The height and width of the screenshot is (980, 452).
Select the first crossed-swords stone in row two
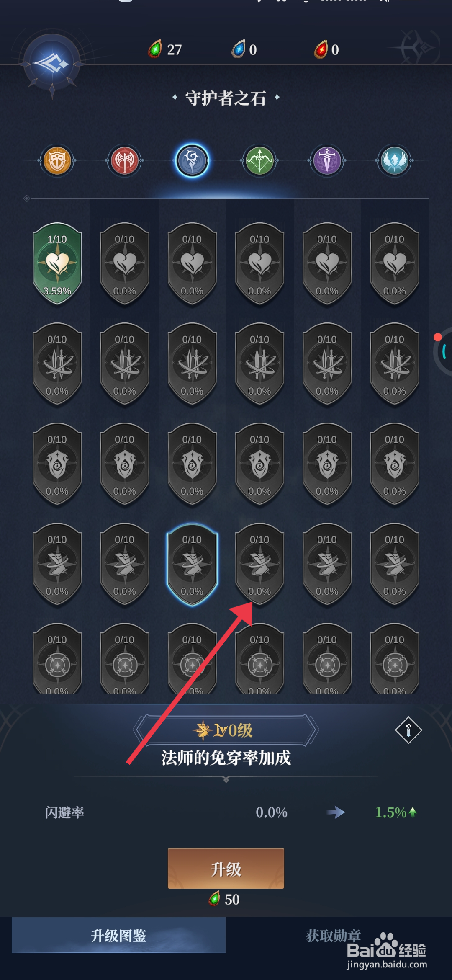pos(57,364)
